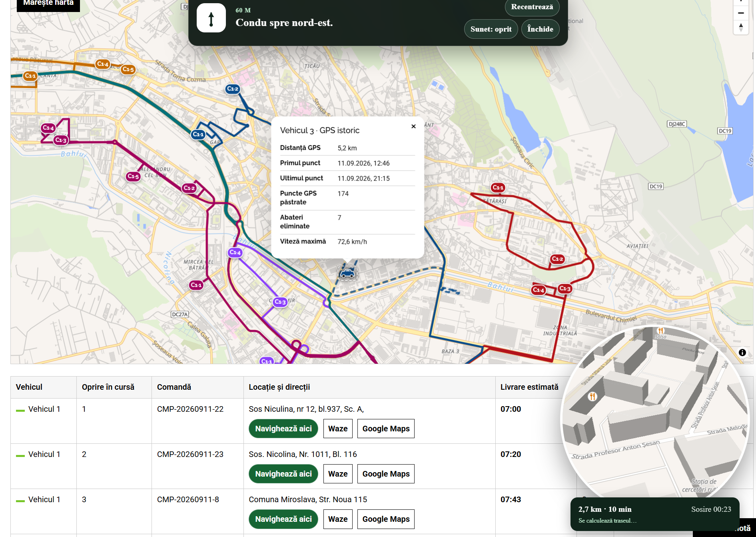Viewport: 756px width, 537px height.
Task: Select orange C1-5 stop marker
Action: tap(128, 69)
